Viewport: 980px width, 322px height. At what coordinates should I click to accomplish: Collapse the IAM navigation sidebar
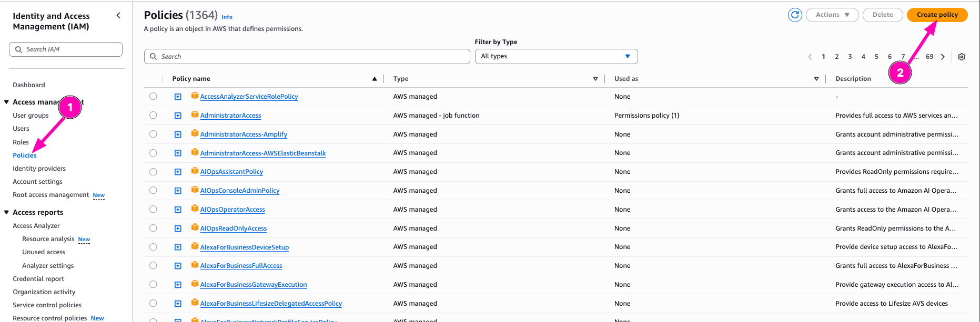[x=118, y=16]
